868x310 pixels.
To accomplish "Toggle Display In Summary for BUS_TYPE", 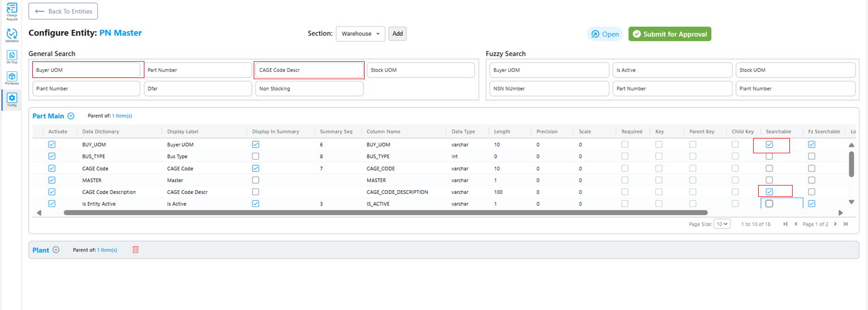I will 255,156.
